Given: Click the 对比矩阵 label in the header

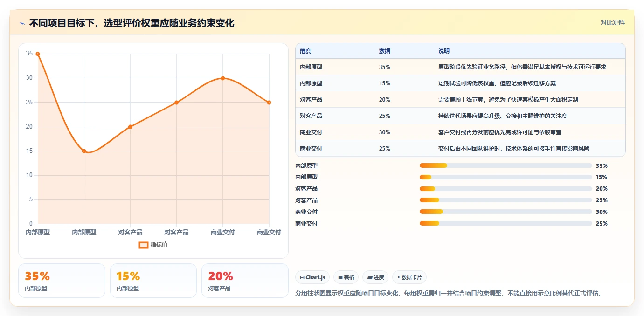Looking at the screenshot, I should click(612, 22).
